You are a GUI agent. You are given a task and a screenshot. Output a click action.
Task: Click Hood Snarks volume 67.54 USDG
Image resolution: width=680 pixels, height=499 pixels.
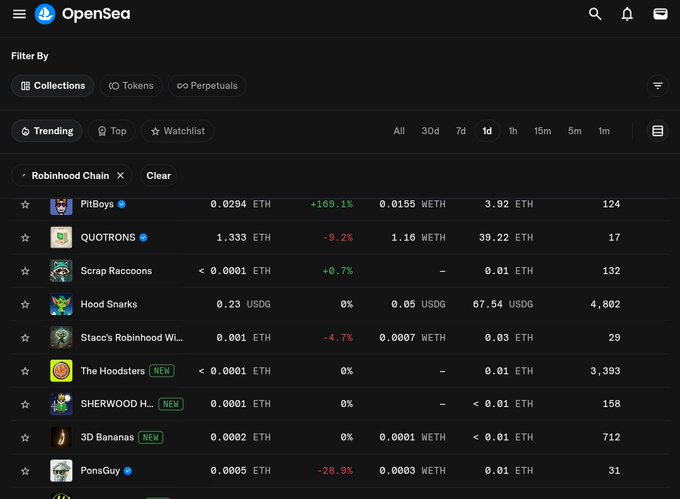[x=503, y=304]
